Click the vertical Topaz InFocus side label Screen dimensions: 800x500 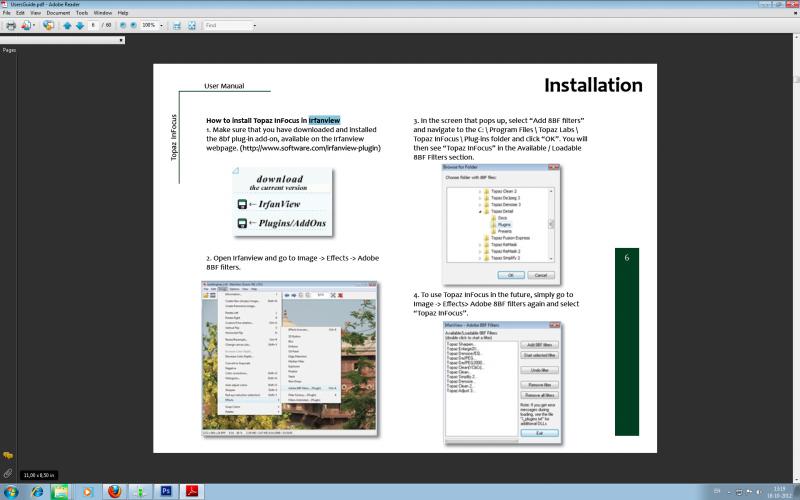tap(173, 137)
